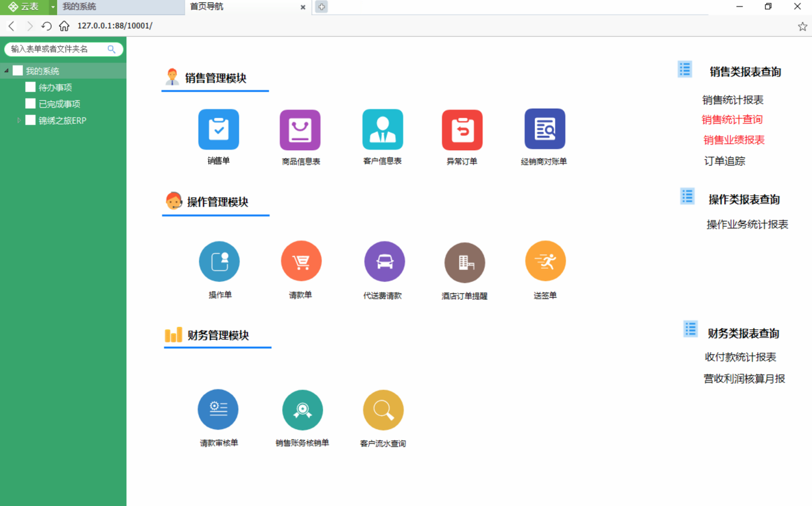
Task: Click the salesperson avatar by 销售管理模块
Action: point(172,77)
